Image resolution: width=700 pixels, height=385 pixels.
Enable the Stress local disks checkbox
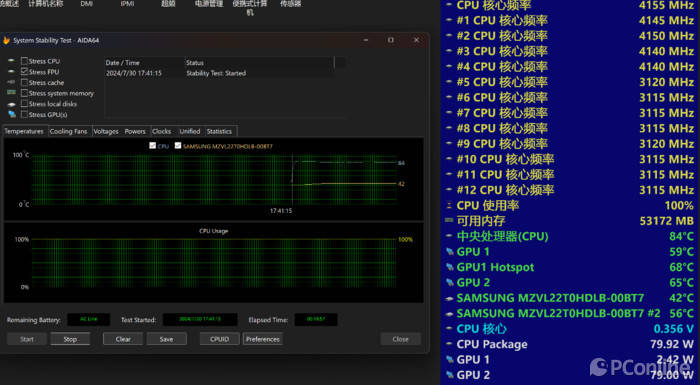tap(25, 104)
